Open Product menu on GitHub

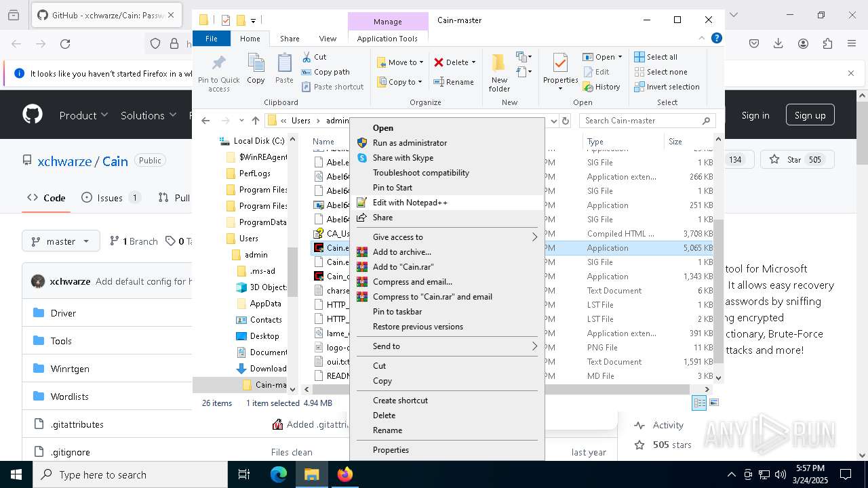(83, 115)
